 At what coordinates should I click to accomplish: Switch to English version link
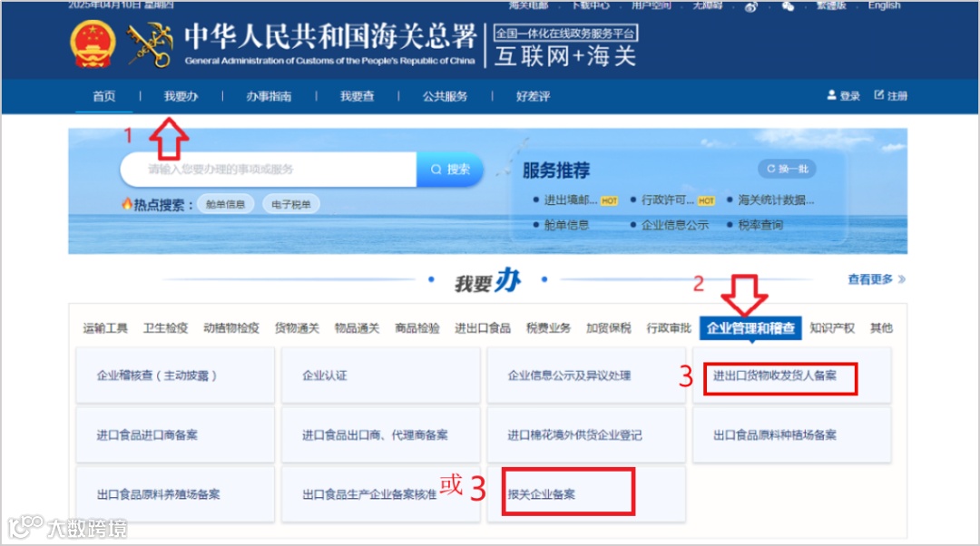click(x=884, y=5)
